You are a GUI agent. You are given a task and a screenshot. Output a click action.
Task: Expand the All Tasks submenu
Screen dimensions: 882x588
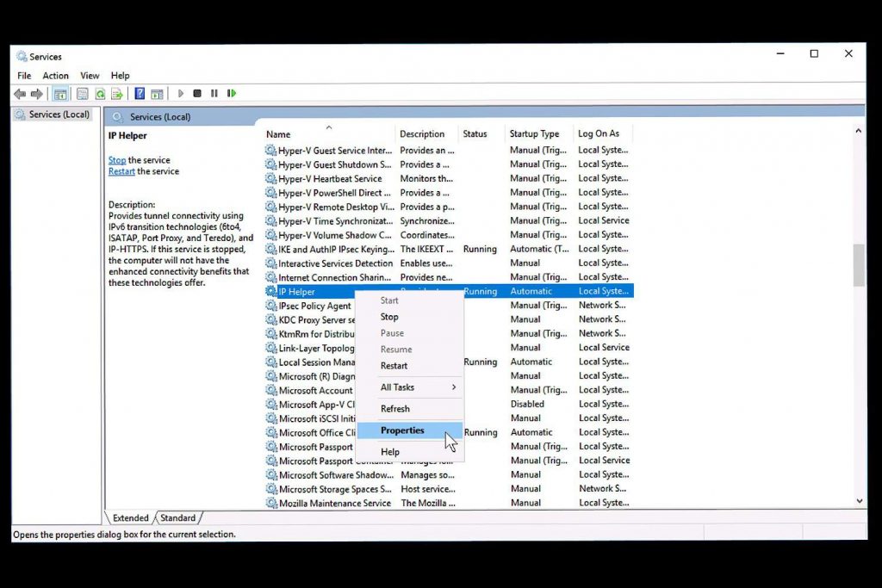418,387
